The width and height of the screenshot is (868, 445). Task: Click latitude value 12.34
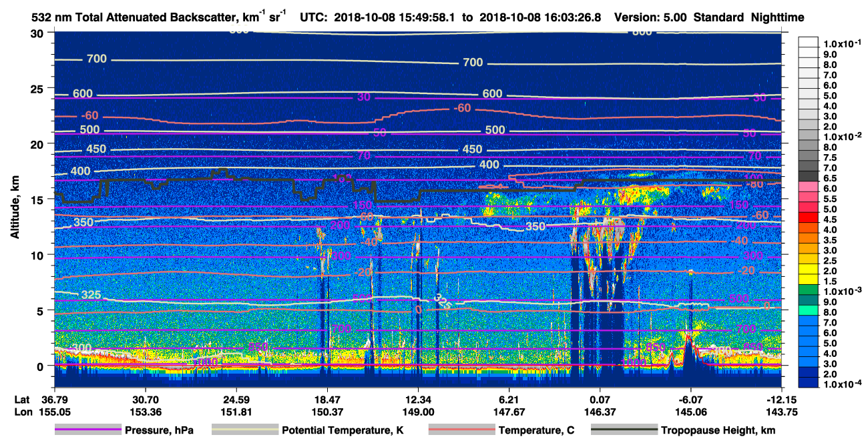[418, 399]
